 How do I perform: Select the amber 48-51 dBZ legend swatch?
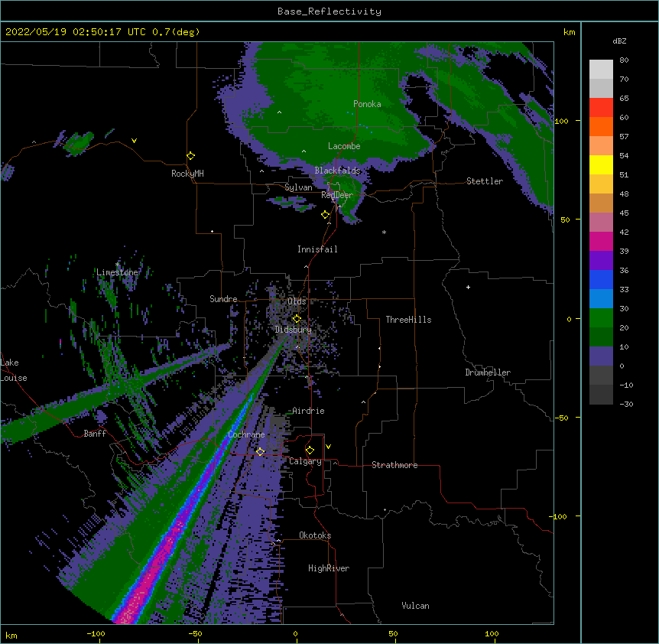[601, 184]
